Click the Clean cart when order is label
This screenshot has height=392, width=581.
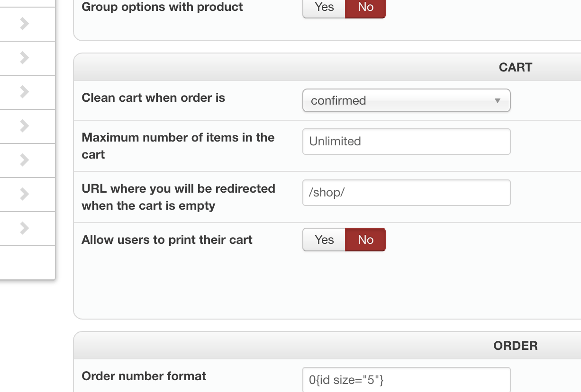153,98
